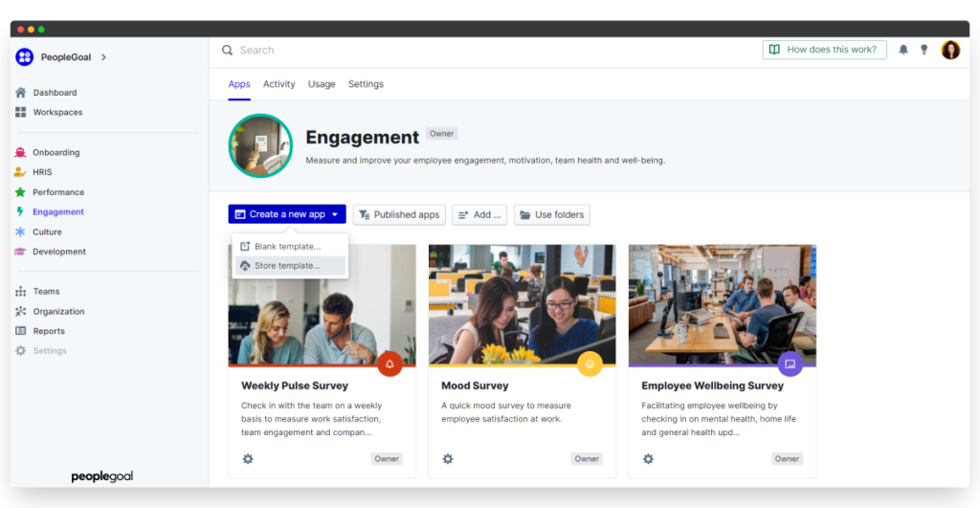
Task: Click gear icon on Employee Wellbeing Survey
Action: pos(648,459)
